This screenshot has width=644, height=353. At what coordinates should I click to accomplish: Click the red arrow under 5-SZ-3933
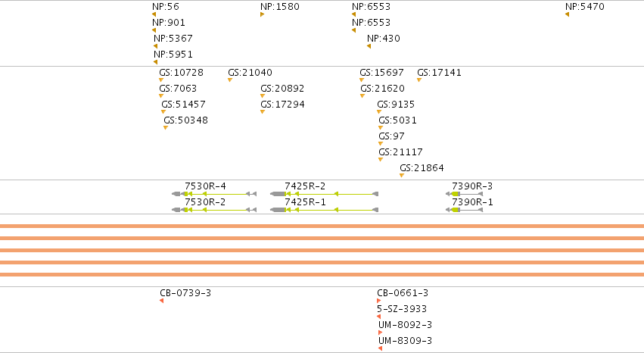[x=378, y=317]
